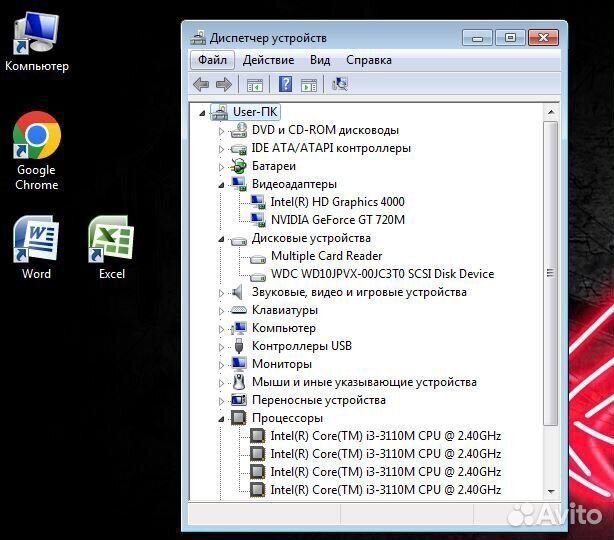This screenshot has width=614, height=540.
Task: Click the vertical scrollbar thumb
Action: (x=551, y=273)
